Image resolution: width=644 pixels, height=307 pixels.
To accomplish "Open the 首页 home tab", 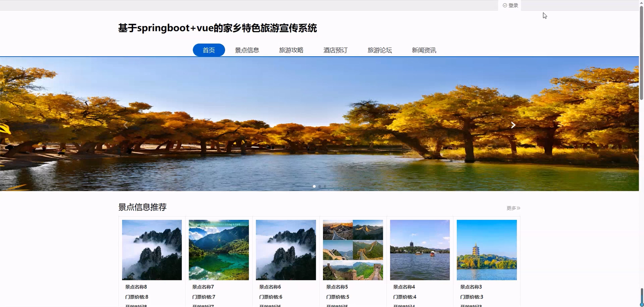I will pos(209,50).
